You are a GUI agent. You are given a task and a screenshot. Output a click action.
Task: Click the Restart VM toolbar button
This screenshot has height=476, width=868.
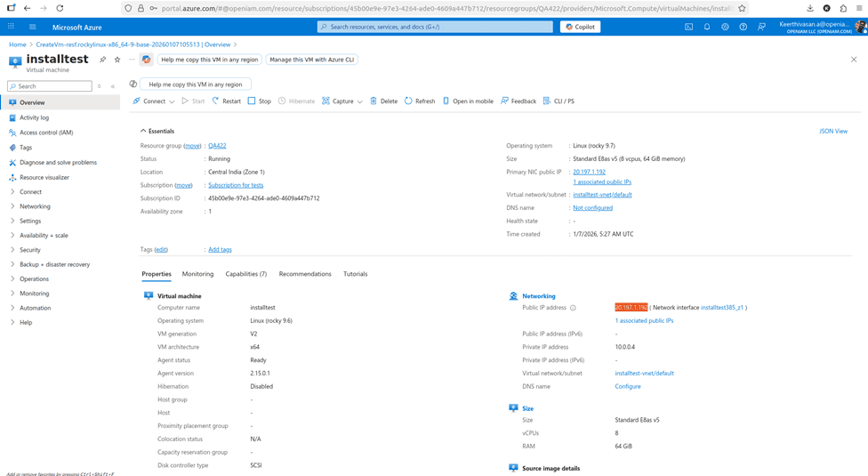tap(227, 101)
